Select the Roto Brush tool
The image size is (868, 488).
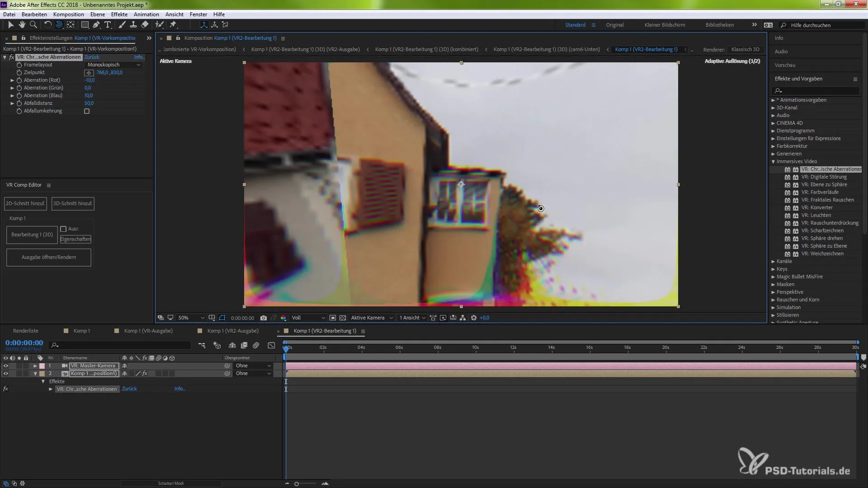point(159,25)
